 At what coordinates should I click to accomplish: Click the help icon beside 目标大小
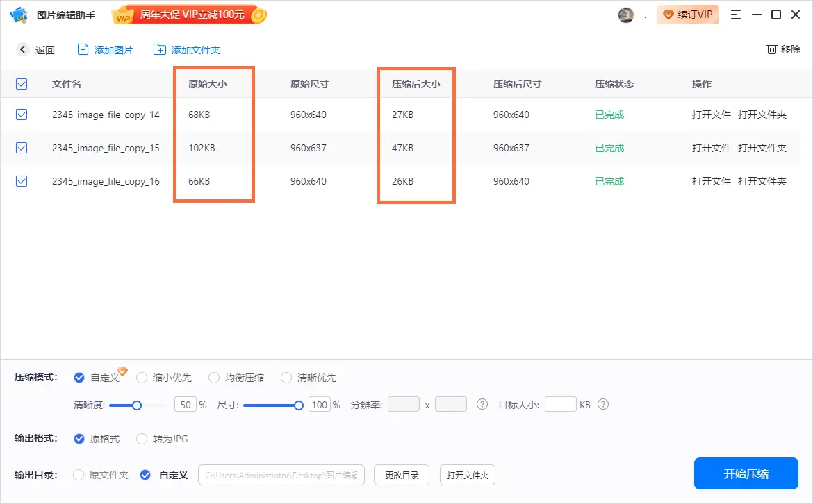pos(602,404)
